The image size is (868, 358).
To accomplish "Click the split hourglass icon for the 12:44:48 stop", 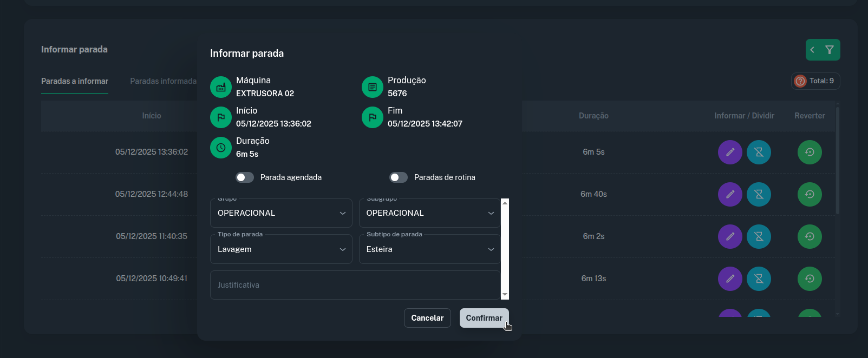I will click(x=759, y=194).
